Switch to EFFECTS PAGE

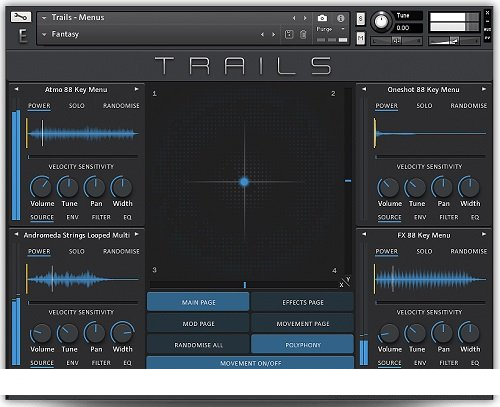tap(303, 302)
